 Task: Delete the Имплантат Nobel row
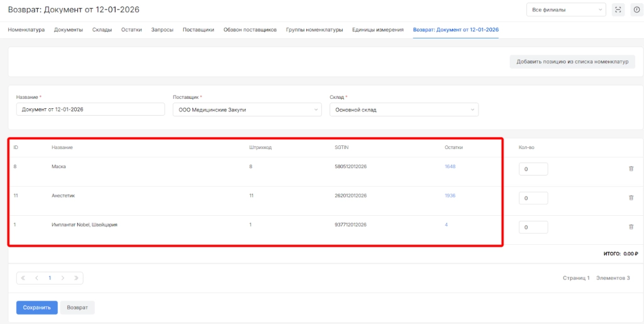coord(631,227)
